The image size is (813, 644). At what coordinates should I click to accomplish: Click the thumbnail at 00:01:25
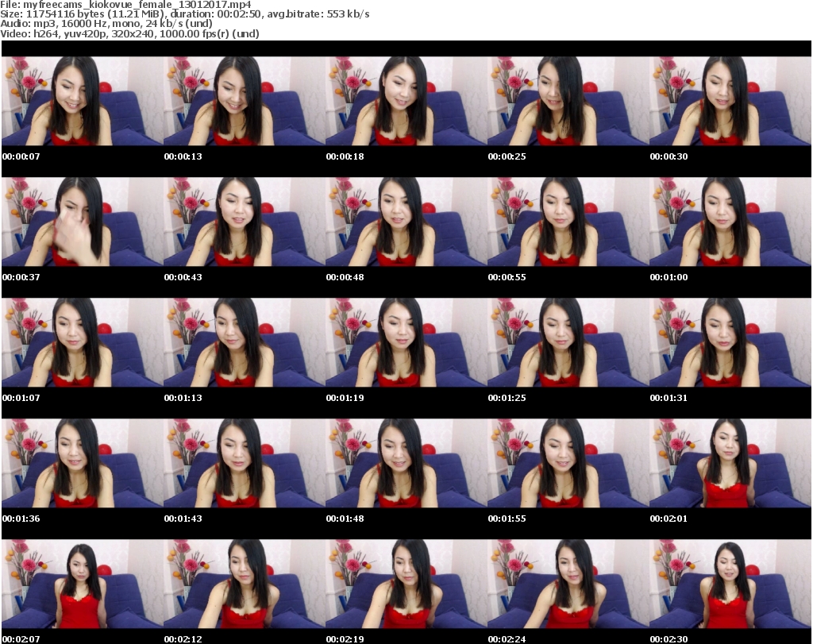click(568, 342)
